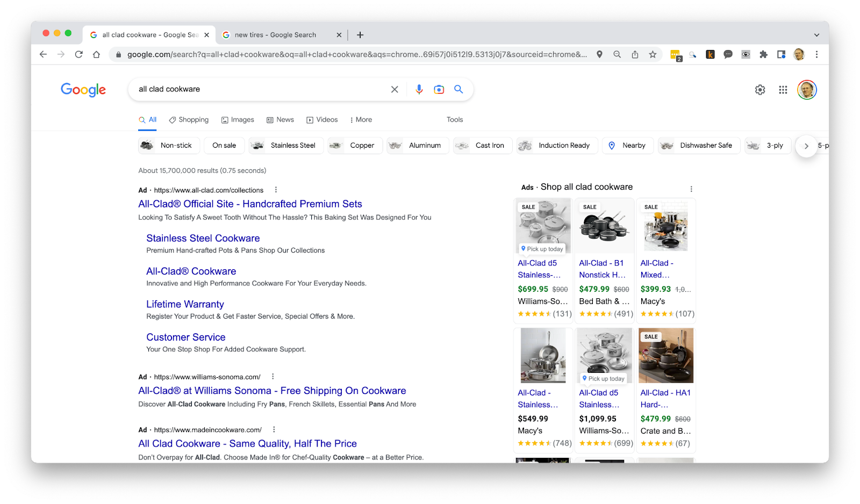Clear the search box text
The height and width of the screenshot is (504, 860).
click(395, 89)
